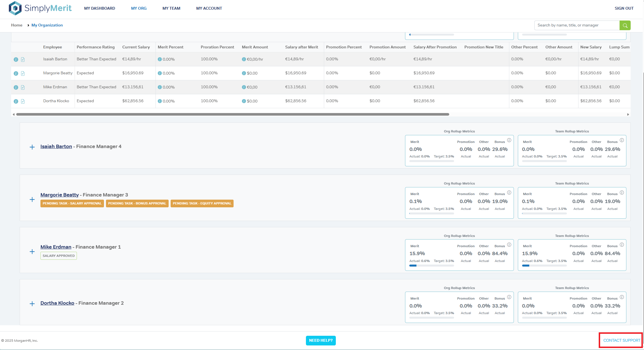644x350 pixels.
Task: Expand Mike Erdman's team section
Action: point(32,251)
